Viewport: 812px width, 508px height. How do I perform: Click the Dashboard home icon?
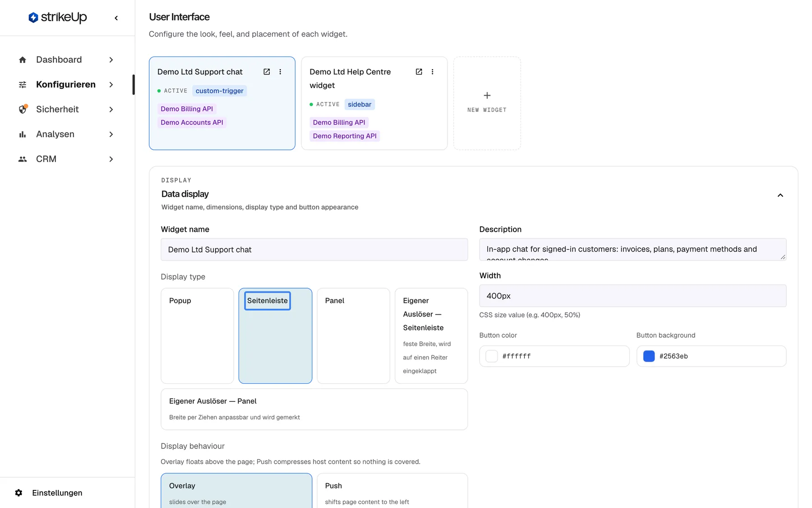point(23,60)
